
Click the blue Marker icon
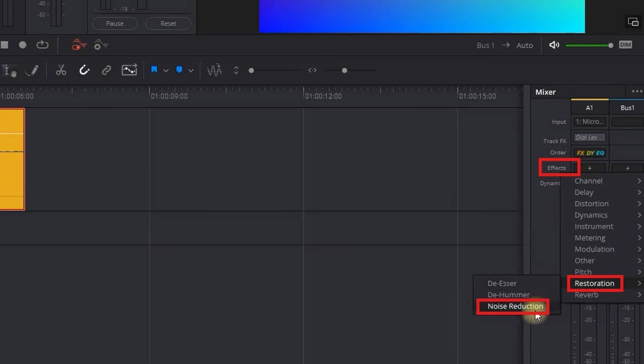click(179, 70)
